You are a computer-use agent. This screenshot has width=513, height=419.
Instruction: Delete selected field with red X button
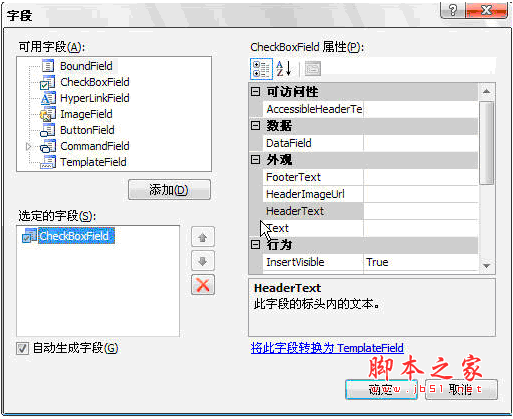tap(203, 285)
